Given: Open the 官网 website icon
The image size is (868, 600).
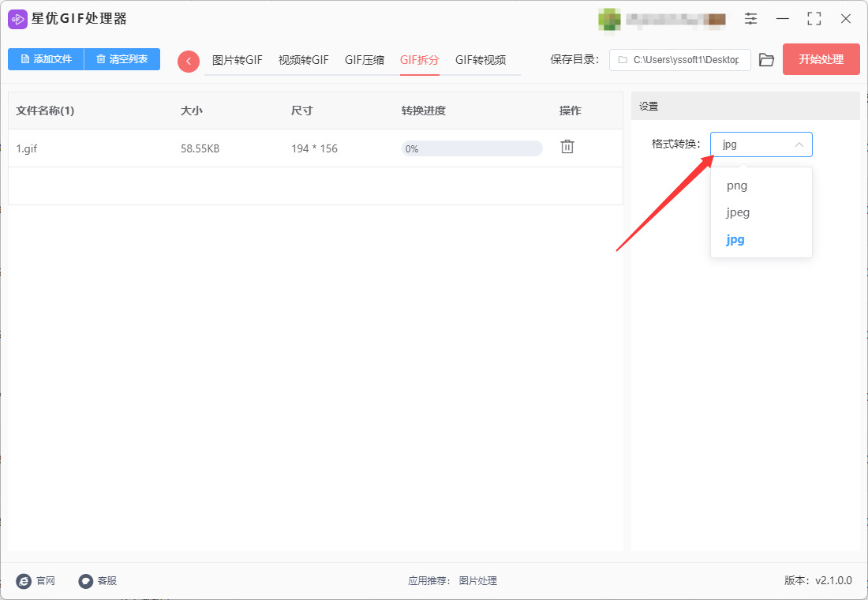Looking at the screenshot, I should [24, 580].
